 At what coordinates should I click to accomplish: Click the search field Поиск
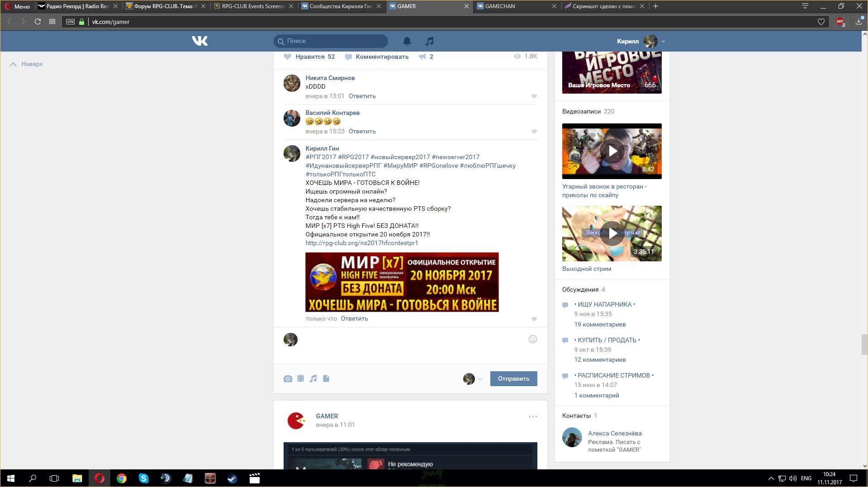331,41
